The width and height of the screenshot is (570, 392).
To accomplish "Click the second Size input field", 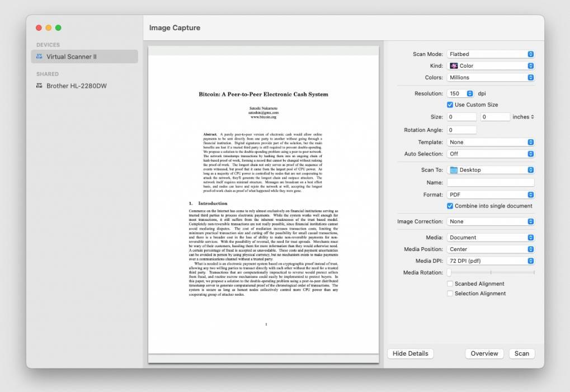I will (495, 117).
